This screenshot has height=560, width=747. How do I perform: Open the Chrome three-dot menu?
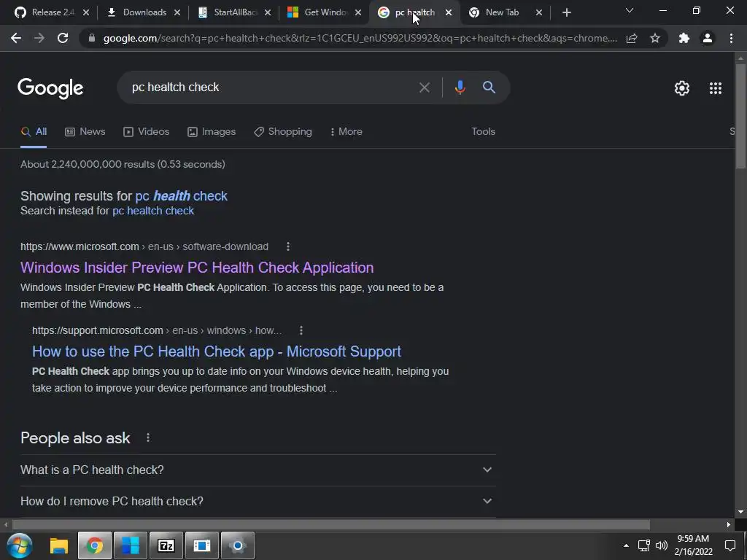(x=731, y=38)
